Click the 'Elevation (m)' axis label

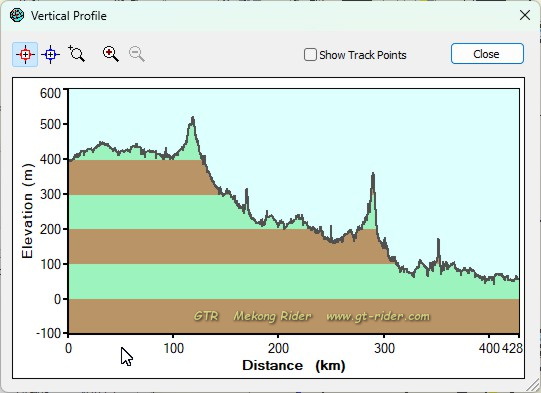(27, 211)
